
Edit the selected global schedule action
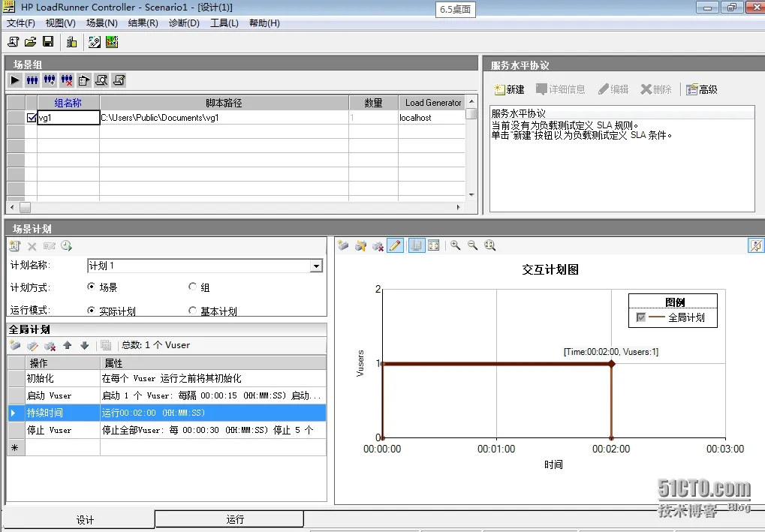click(x=32, y=345)
